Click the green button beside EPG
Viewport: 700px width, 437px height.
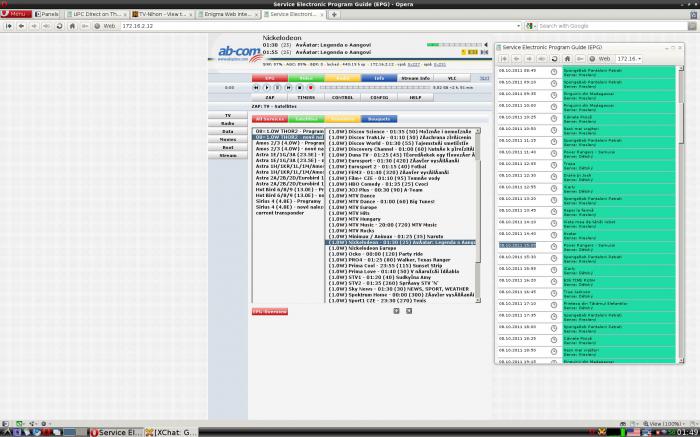click(x=306, y=78)
